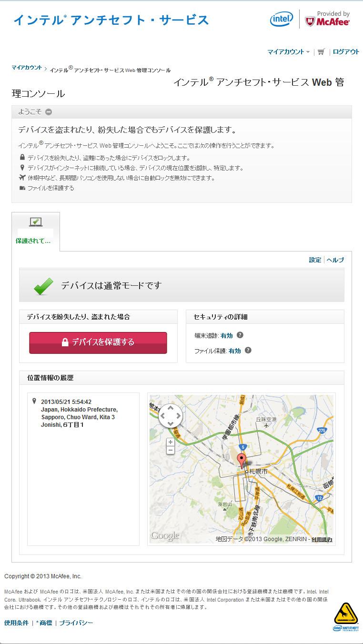This screenshot has width=363, height=644.
Task: Click the map pan control
Action: [171, 416]
